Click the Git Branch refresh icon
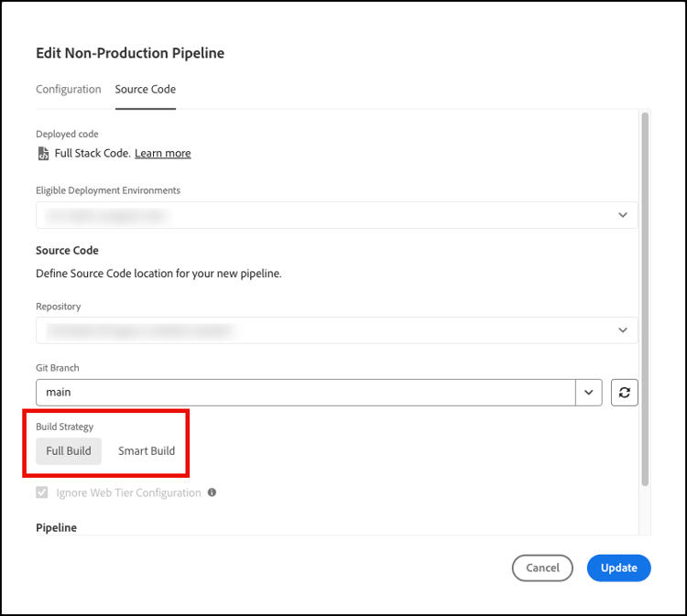Viewport: 687px width, 616px height. tap(624, 392)
